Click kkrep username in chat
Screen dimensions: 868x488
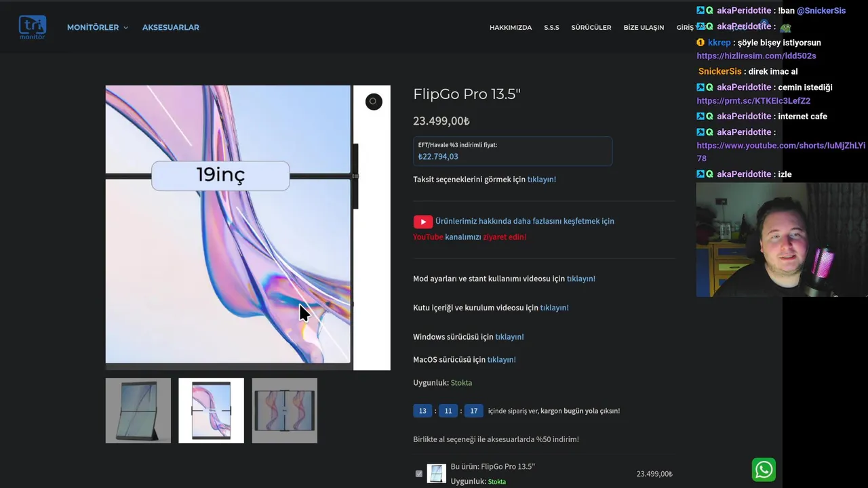tap(719, 43)
